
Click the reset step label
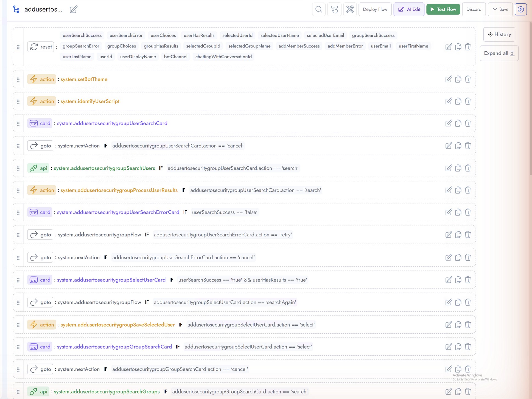pos(41,47)
